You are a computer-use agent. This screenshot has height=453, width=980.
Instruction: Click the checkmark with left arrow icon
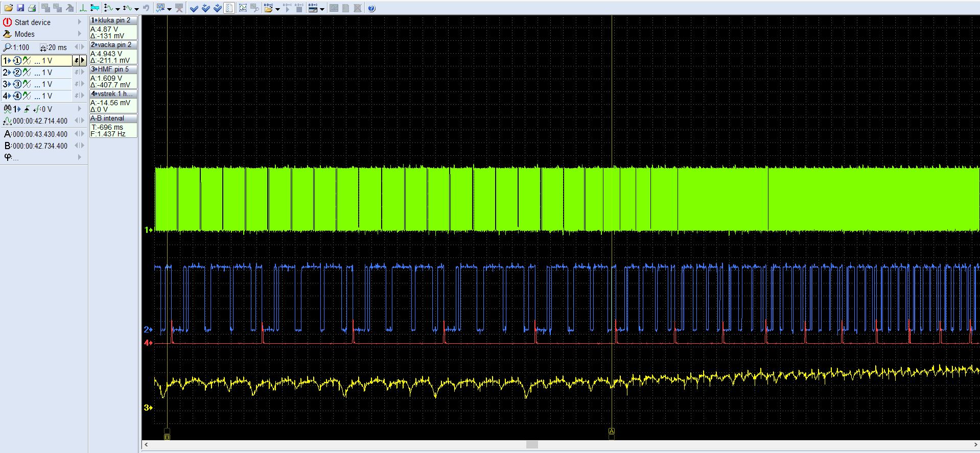[205, 8]
